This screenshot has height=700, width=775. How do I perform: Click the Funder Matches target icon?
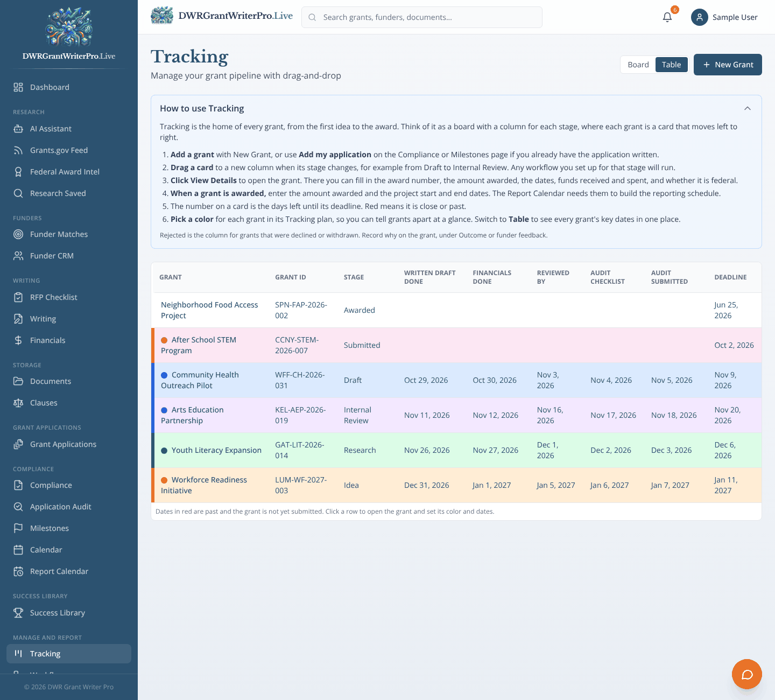pyautogui.click(x=18, y=234)
